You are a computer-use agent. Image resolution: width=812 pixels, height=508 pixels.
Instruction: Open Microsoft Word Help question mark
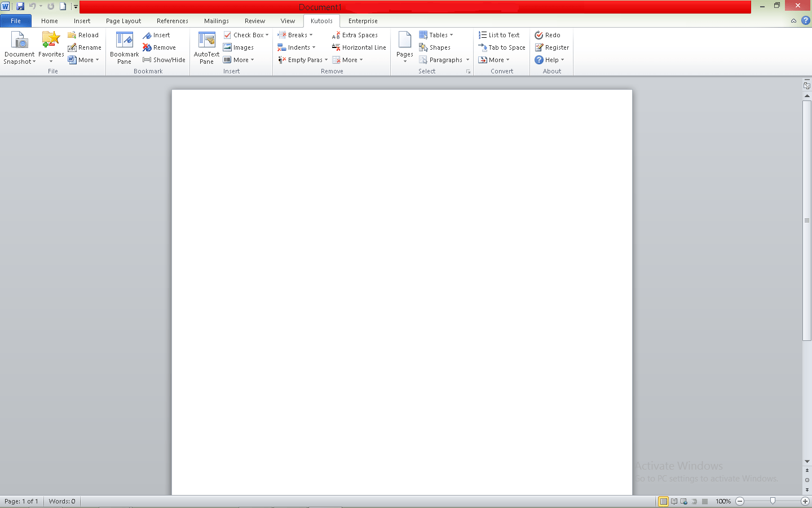pyautogui.click(x=806, y=21)
